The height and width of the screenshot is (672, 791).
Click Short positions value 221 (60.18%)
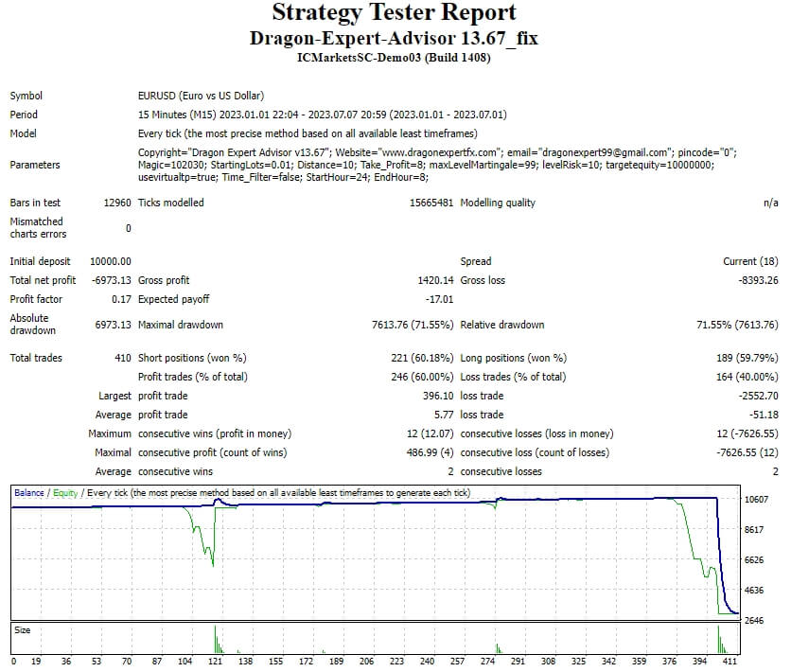pos(422,358)
